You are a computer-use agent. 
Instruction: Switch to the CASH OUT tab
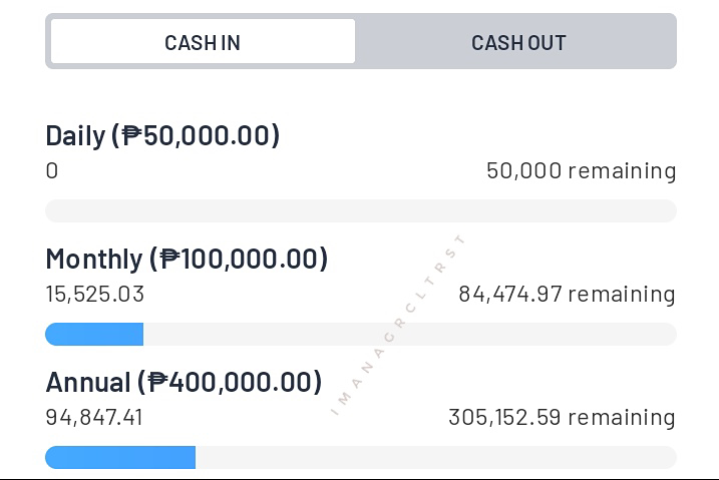coord(518,43)
